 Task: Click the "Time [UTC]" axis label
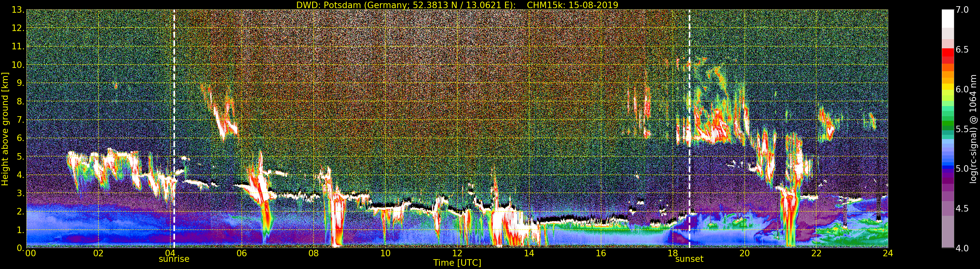point(457,262)
